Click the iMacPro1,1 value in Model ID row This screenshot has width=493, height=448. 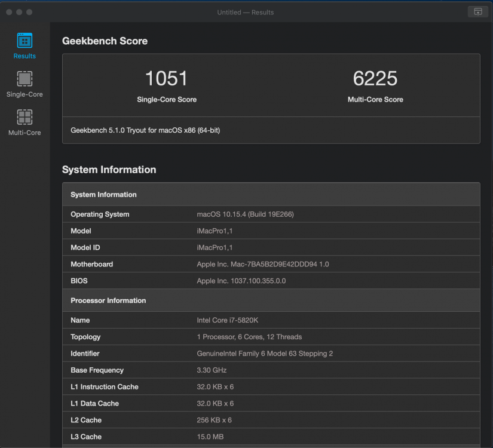[215, 247]
